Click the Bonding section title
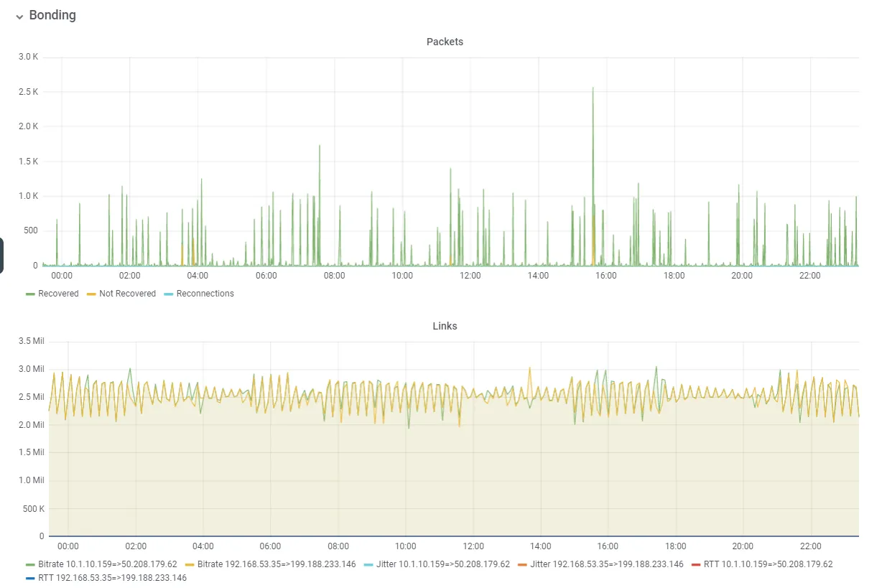Viewport: 882px width, 588px height. 52,15
